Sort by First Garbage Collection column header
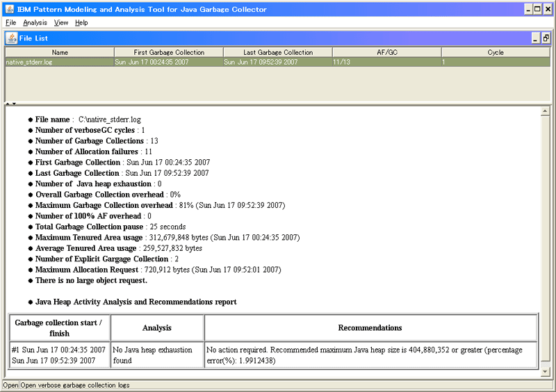556x392 pixels. 169,53
